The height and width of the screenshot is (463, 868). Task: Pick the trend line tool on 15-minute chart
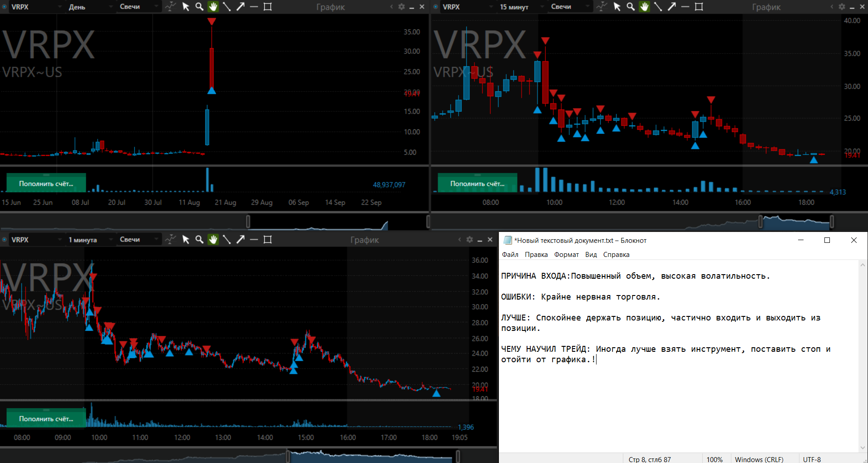coord(658,6)
